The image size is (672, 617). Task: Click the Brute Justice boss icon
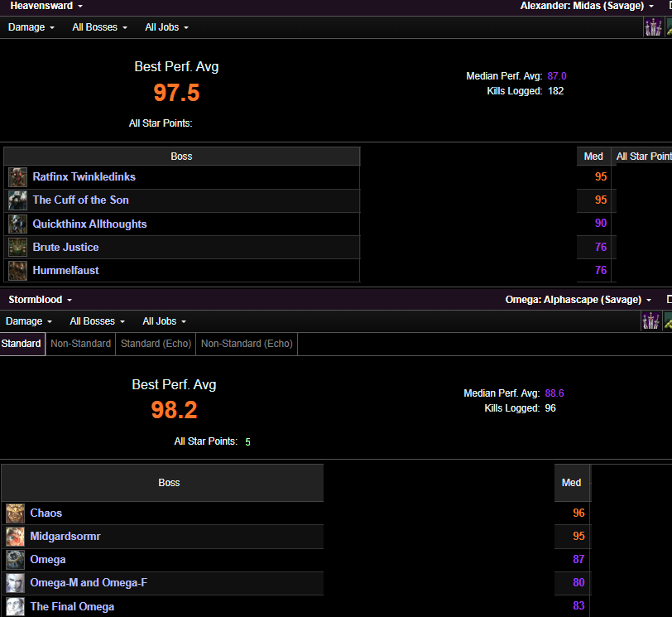(x=17, y=248)
